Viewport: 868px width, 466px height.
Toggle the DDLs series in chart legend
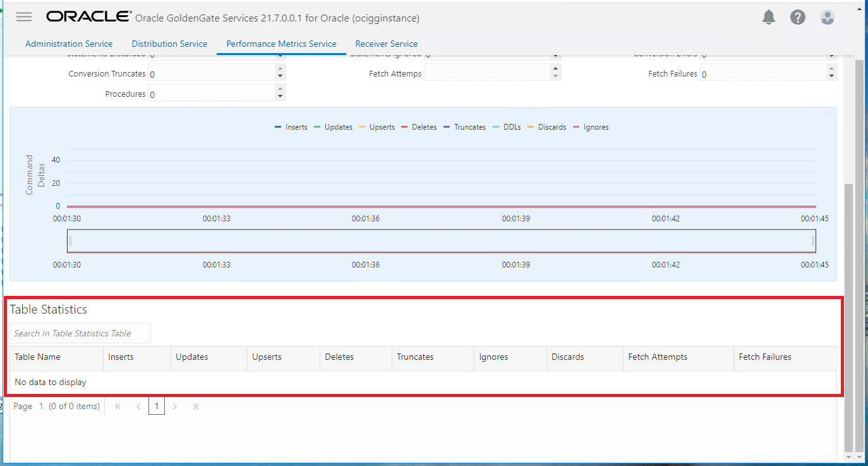click(506, 127)
